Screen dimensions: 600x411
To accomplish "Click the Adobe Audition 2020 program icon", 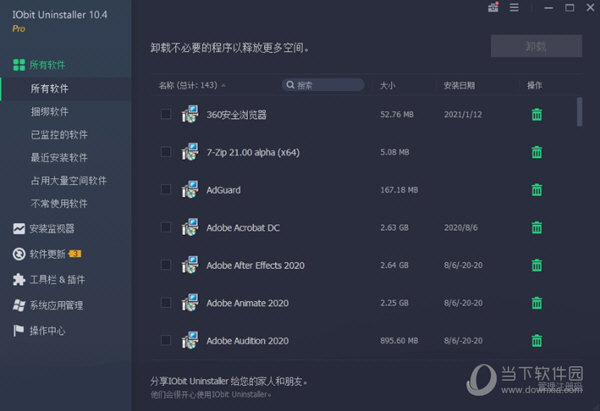I will (x=190, y=340).
